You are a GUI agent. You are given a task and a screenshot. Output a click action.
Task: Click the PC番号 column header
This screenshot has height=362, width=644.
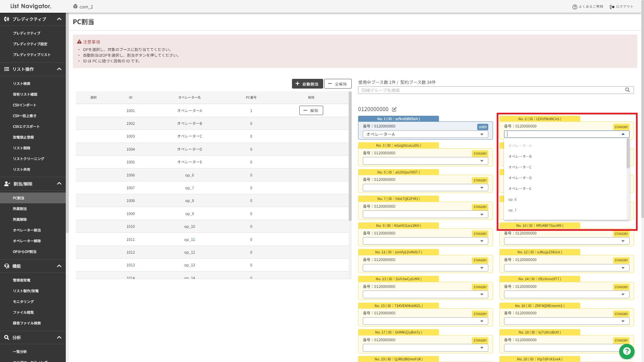click(251, 98)
